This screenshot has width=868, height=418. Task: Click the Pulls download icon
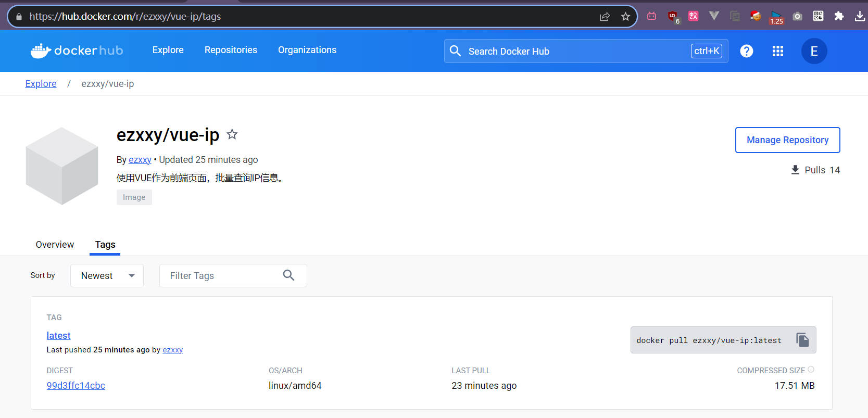tap(795, 170)
